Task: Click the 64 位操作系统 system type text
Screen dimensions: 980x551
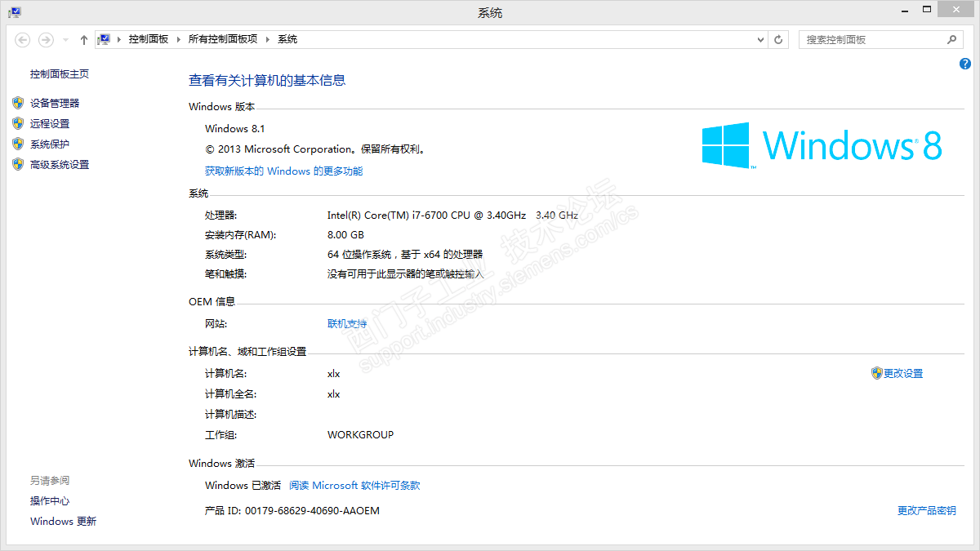Action: click(x=405, y=255)
